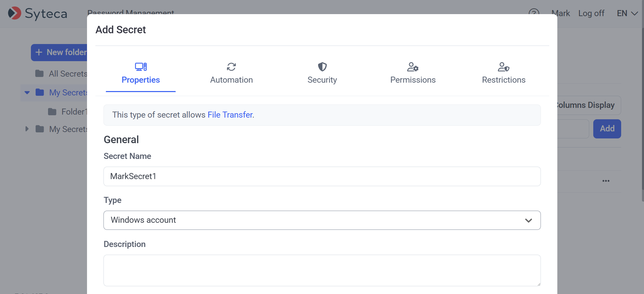644x294 pixels.
Task: Click the Automation refresh arrows icon
Action: coord(231,67)
